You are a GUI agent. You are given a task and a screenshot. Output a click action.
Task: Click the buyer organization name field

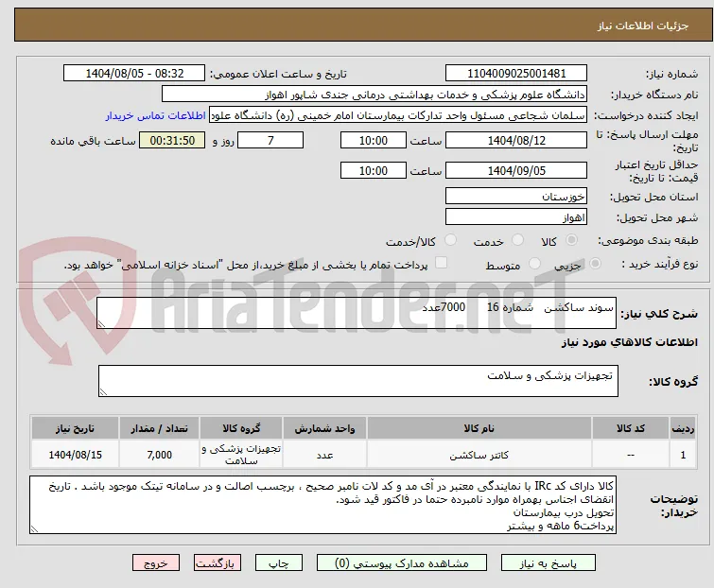(374, 95)
